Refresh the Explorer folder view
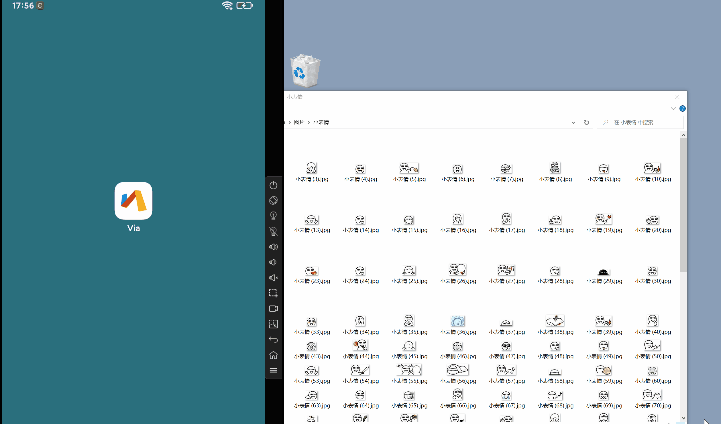 click(586, 122)
